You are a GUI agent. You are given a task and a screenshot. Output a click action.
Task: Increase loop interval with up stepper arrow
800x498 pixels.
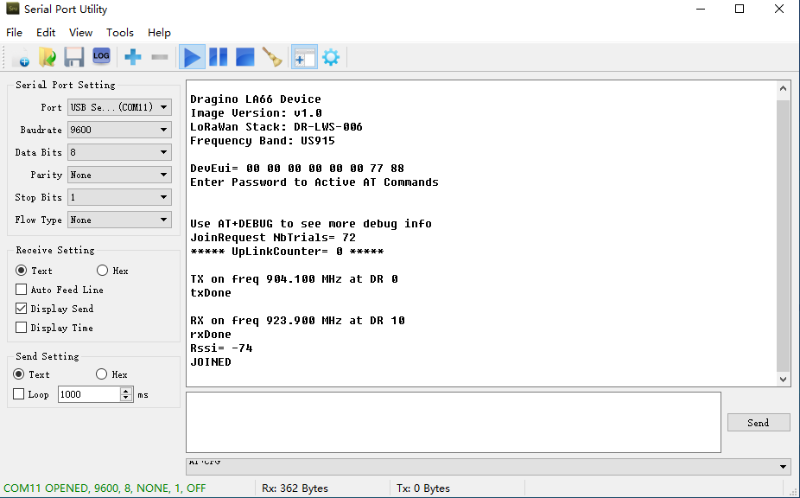[x=126, y=391]
